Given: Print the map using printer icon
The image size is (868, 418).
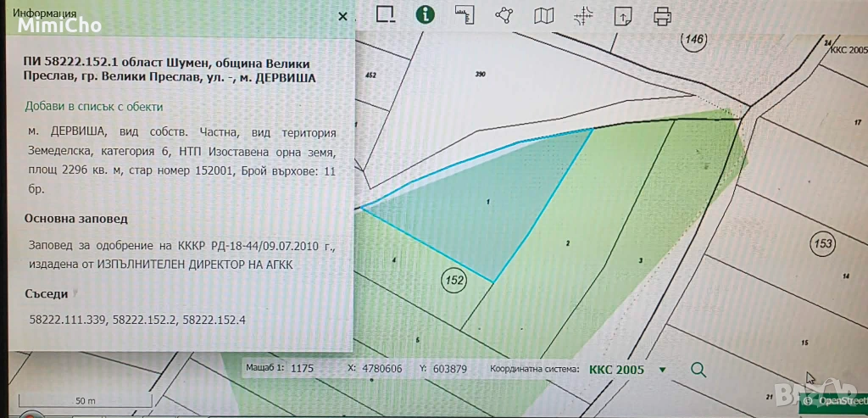Looking at the screenshot, I should 662,15.
